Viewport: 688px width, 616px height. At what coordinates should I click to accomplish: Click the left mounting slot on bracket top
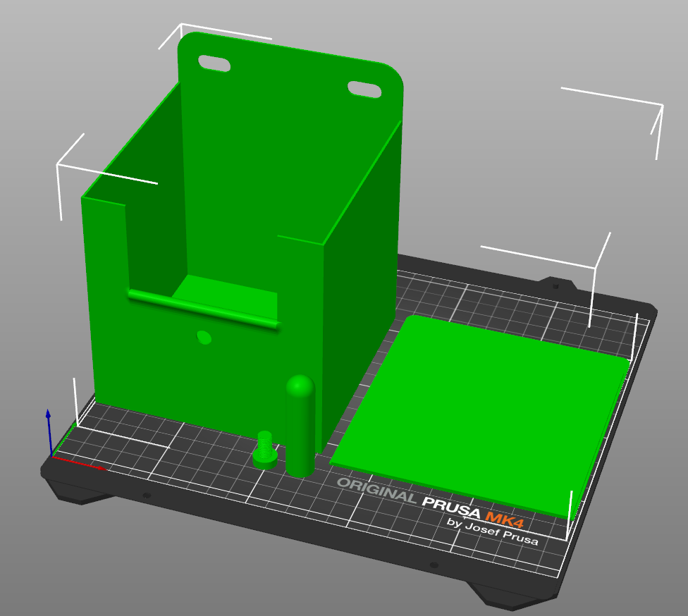coord(213,63)
